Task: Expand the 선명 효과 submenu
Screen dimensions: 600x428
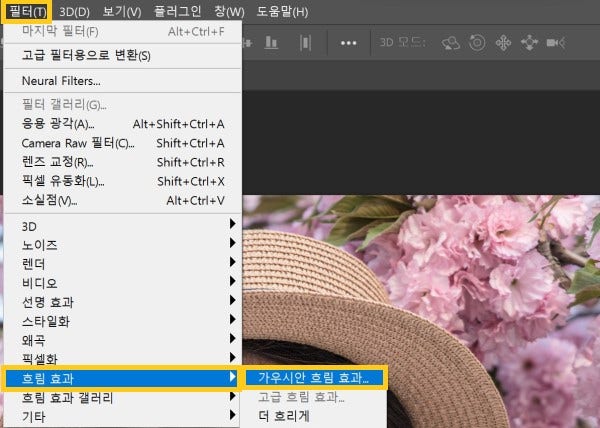Action: [122, 302]
